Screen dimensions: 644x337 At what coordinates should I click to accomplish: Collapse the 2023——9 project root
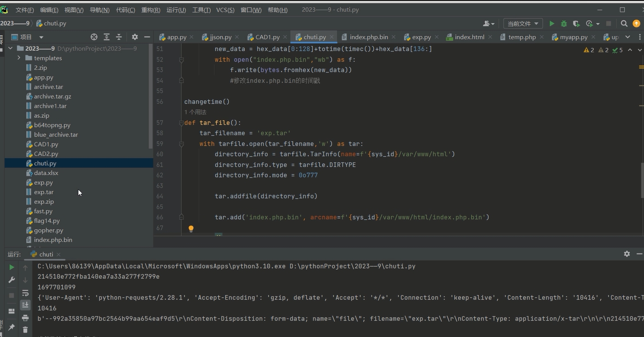pyautogui.click(x=11, y=48)
